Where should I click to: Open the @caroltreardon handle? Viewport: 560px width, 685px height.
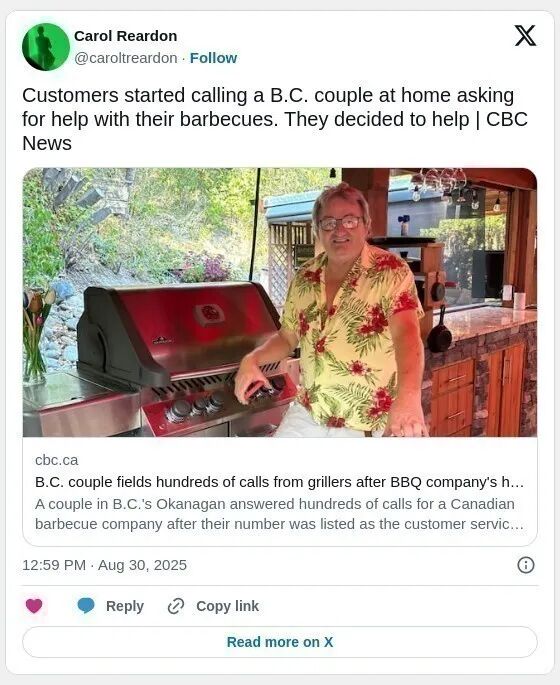point(126,58)
